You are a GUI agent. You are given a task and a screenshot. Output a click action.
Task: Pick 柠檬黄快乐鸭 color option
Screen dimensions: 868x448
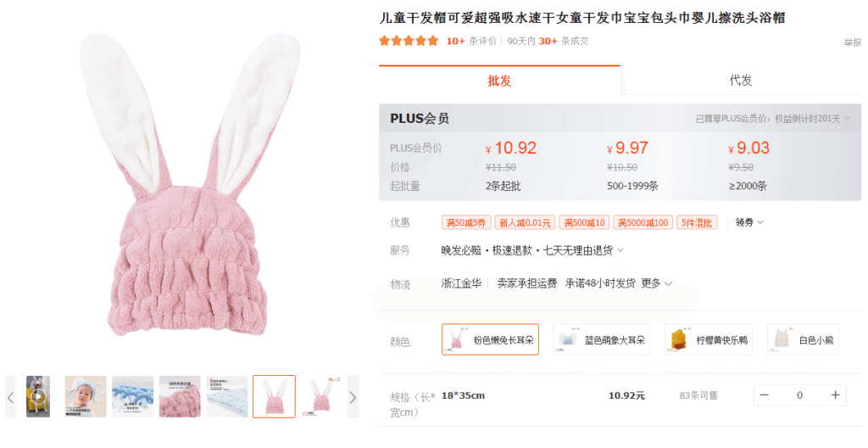[x=709, y=339]
